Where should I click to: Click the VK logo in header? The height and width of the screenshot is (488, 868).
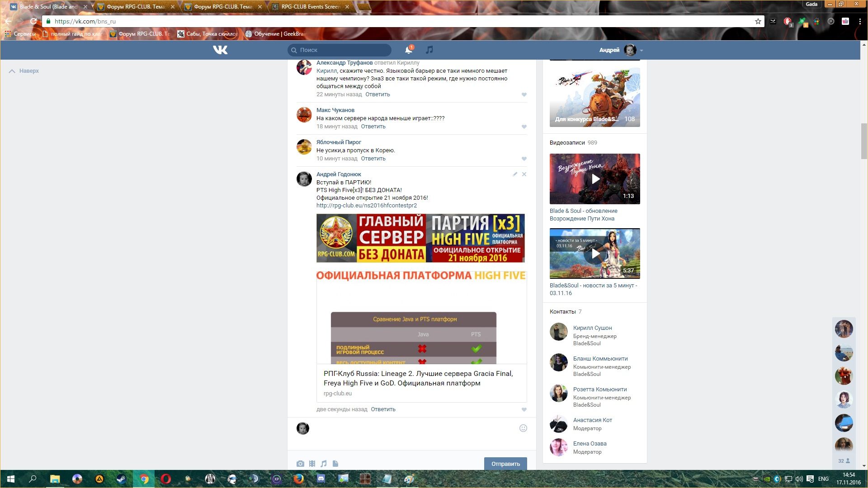point(220,50)
